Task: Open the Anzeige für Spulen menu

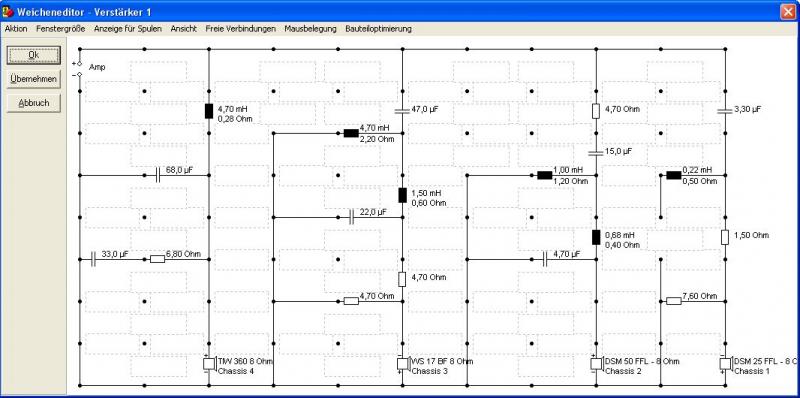Action: [128, 29]
